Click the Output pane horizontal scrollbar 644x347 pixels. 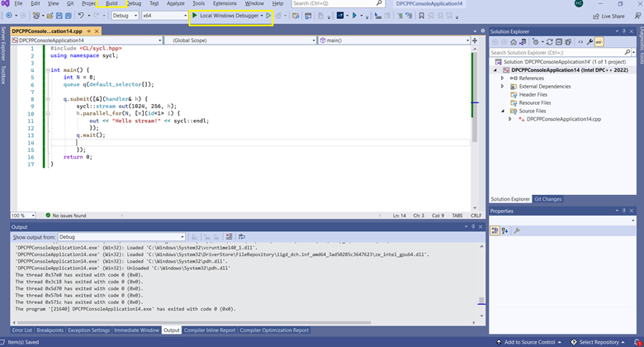point(193,323)
